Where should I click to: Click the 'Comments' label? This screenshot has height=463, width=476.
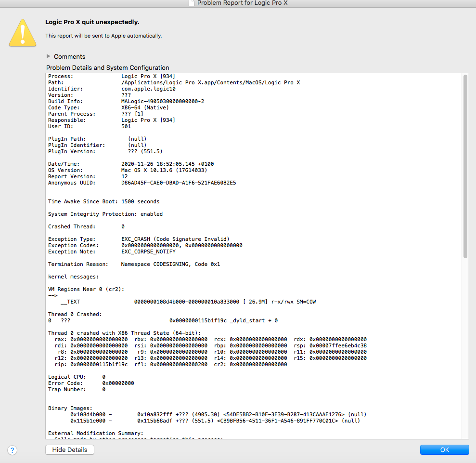click(69, 56)
